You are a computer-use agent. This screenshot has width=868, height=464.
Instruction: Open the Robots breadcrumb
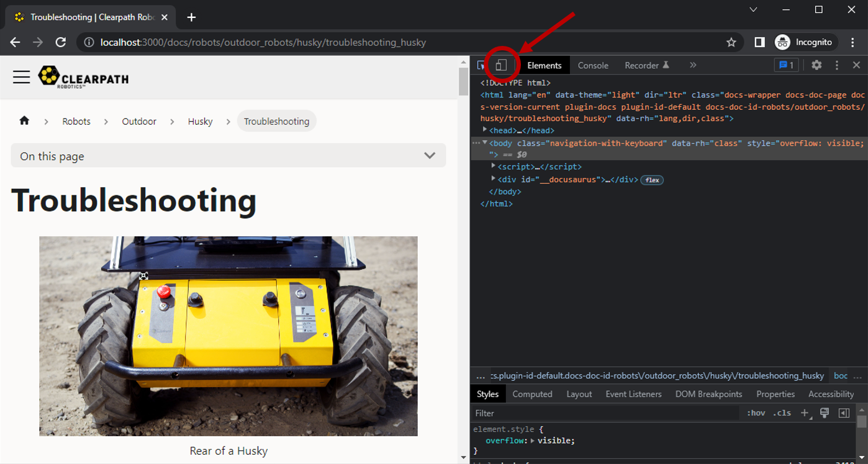pos(76,122)
